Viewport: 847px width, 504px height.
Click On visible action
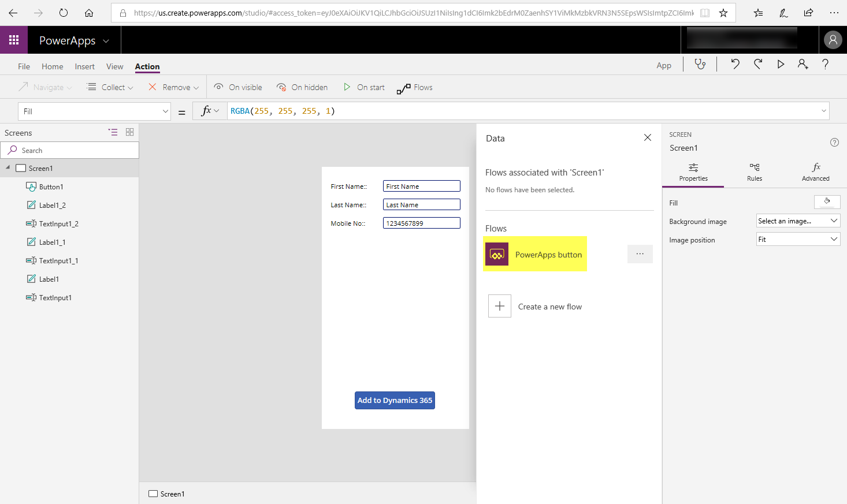click(x=237, y=87)
